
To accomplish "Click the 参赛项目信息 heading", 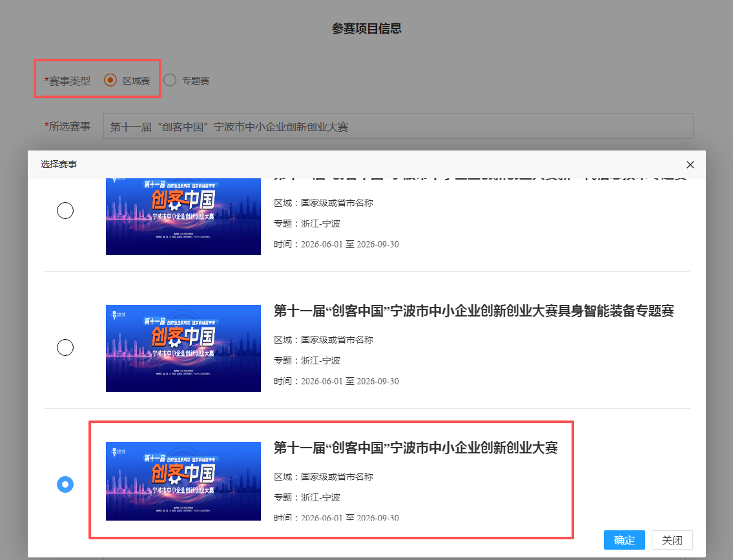I will point(367,28).
